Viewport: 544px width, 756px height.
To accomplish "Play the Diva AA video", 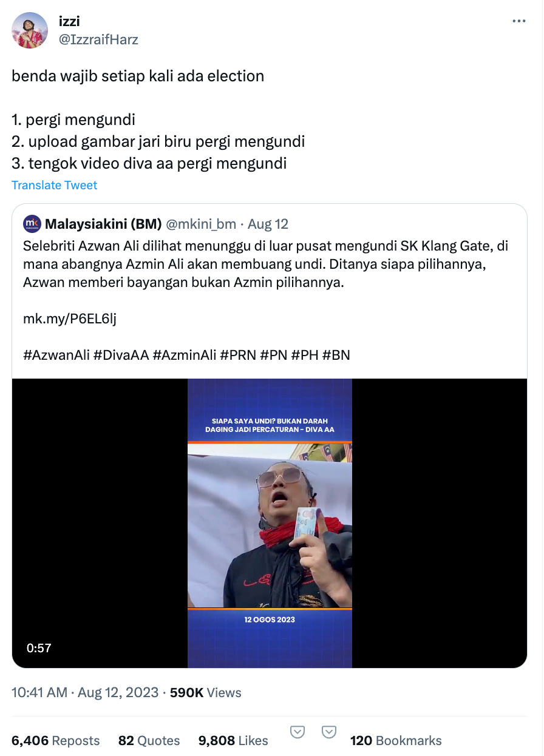I will point(270,523).
